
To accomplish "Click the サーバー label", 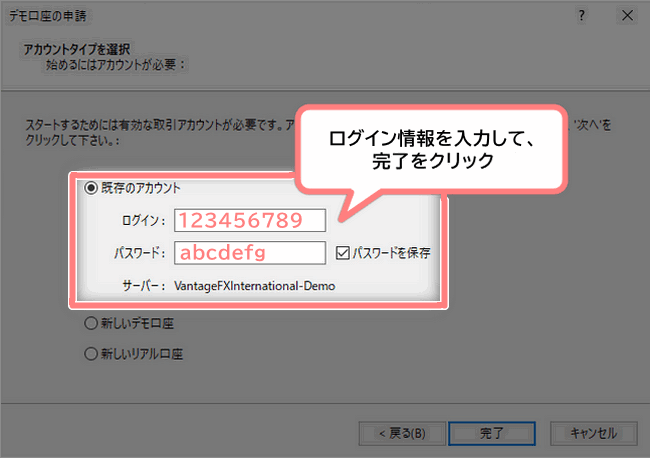I will pos(143,286).
